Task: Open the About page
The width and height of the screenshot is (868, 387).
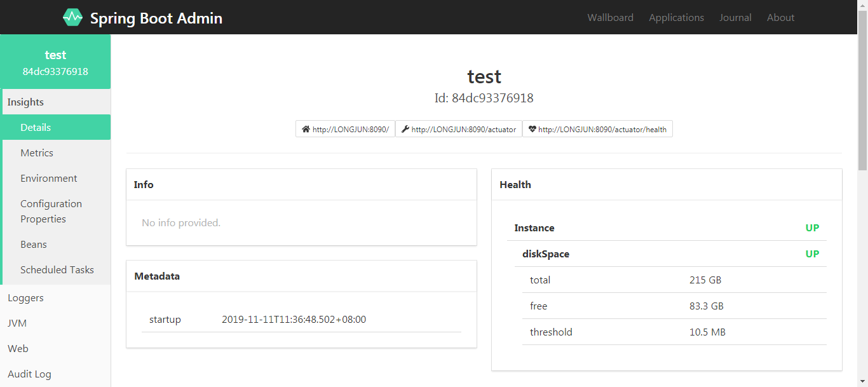Action: point(780,17)
